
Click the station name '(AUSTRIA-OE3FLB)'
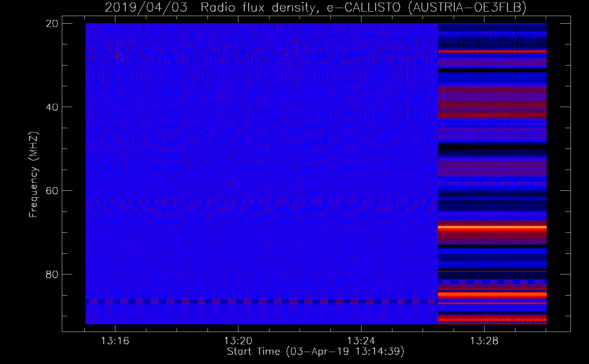pyautogui.click(x=467, y=7)
